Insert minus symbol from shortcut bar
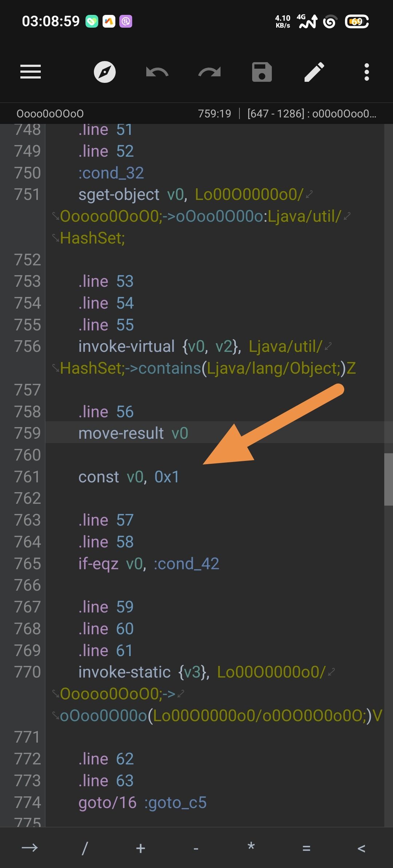 (196, 849)
